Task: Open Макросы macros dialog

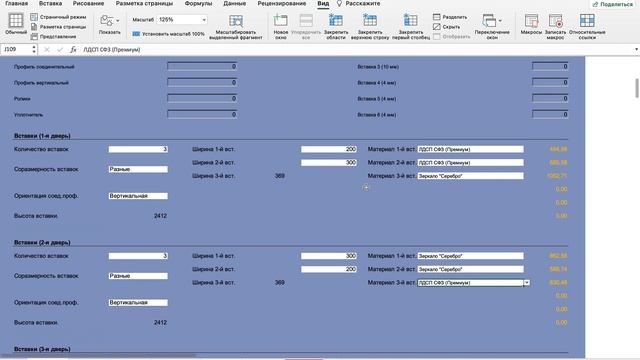Action: coord(531,24)
